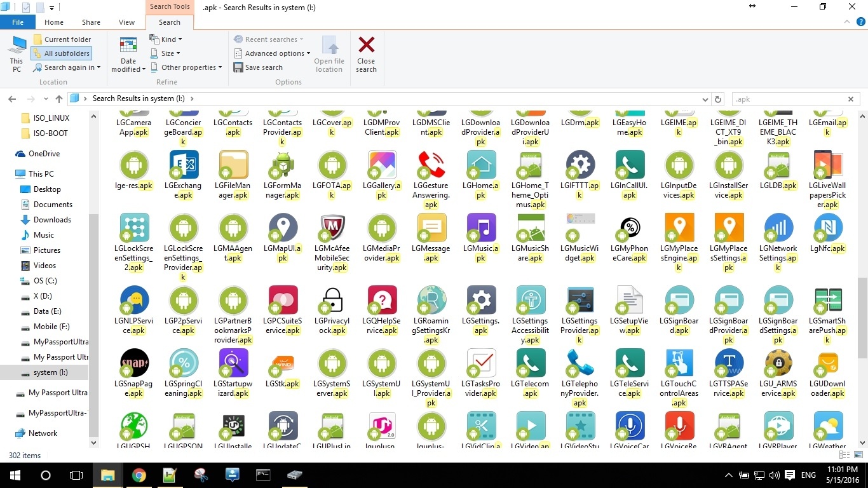Screen dimensions: 868x488
Task: Open the File menu
Action: click(x=18, y=22)
